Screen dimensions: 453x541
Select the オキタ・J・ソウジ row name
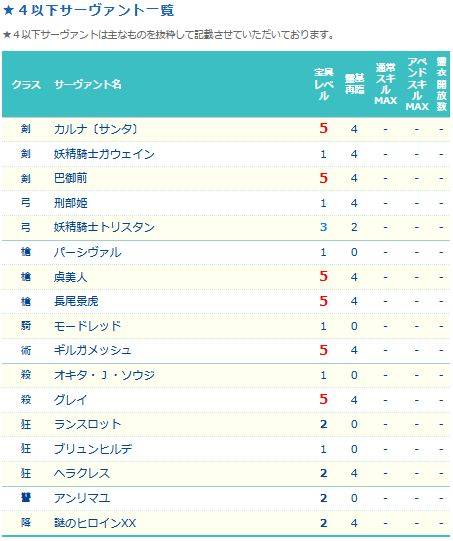[x=104, y=375]
